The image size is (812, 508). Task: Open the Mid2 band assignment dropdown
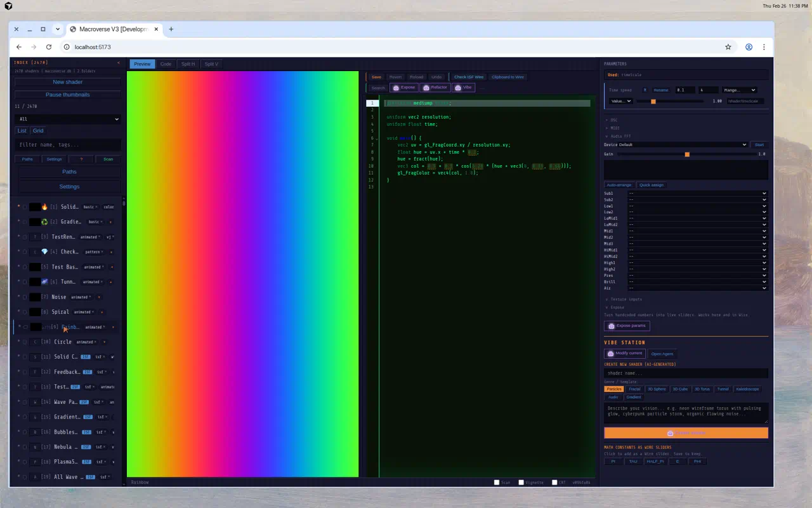[698, 237]
